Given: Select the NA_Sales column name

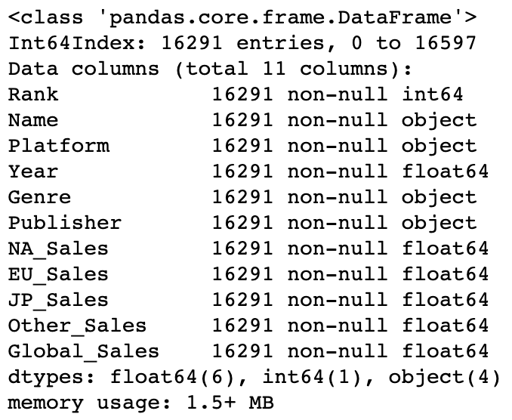Looking at the screenshot, I should click(x=59, y=249).
